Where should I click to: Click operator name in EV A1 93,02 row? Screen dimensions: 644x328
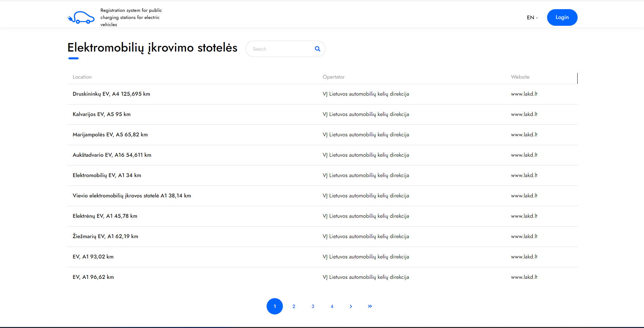point(366,257)
